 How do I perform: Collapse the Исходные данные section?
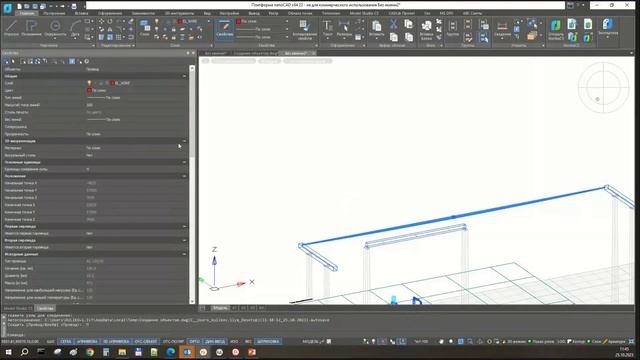click(184, 254)
